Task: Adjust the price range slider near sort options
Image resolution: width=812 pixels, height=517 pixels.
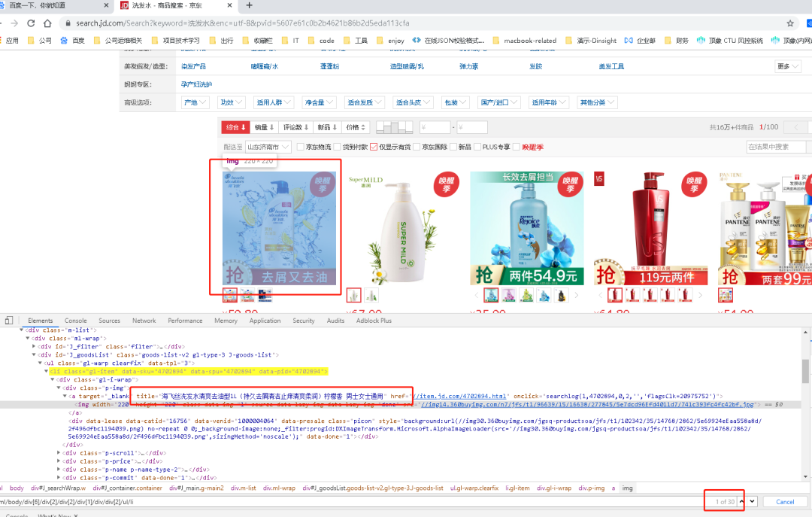Action: pyautogui.click(x=395, y=126)
